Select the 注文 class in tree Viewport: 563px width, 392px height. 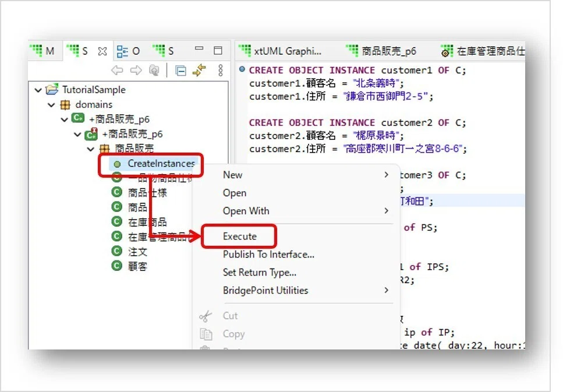[137, 252]
